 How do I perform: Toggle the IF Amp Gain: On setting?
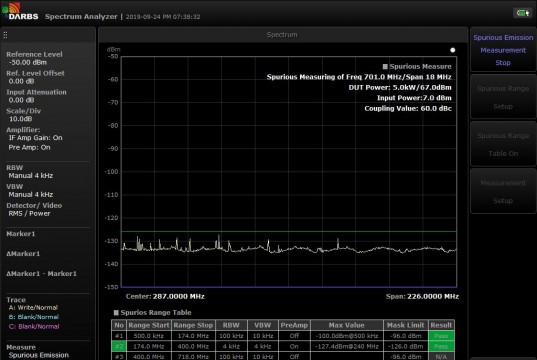[x=36, y=138]
